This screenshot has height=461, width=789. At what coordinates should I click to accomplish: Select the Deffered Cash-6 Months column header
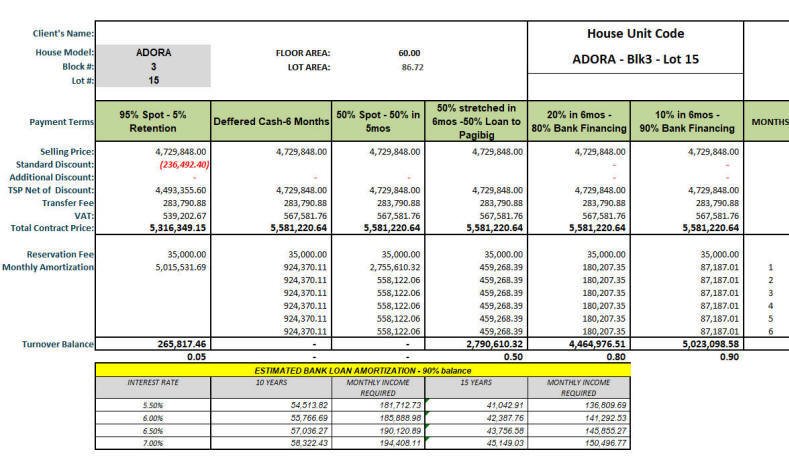click(x=270, y=122)
